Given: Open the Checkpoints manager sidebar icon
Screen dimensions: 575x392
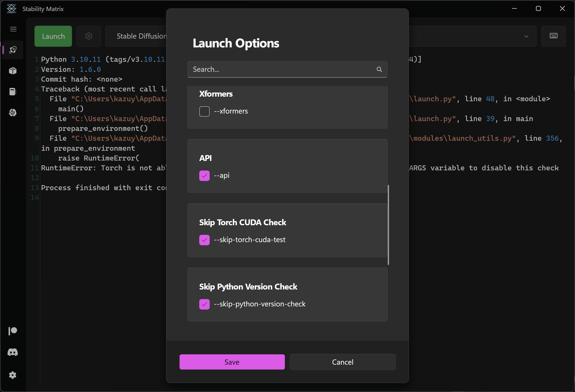Looking at the screenshot, I should 13,92.
